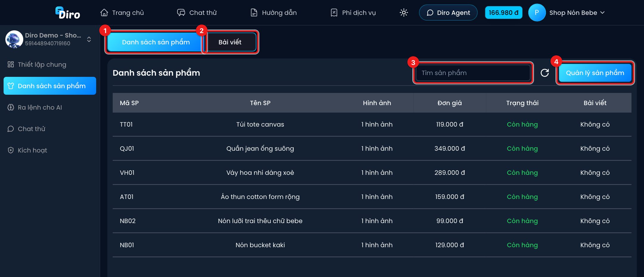This screenshot has width=644, height=277.
Task: Click the dashboard grid icon in the sidebar
Action: coord(11,64)
